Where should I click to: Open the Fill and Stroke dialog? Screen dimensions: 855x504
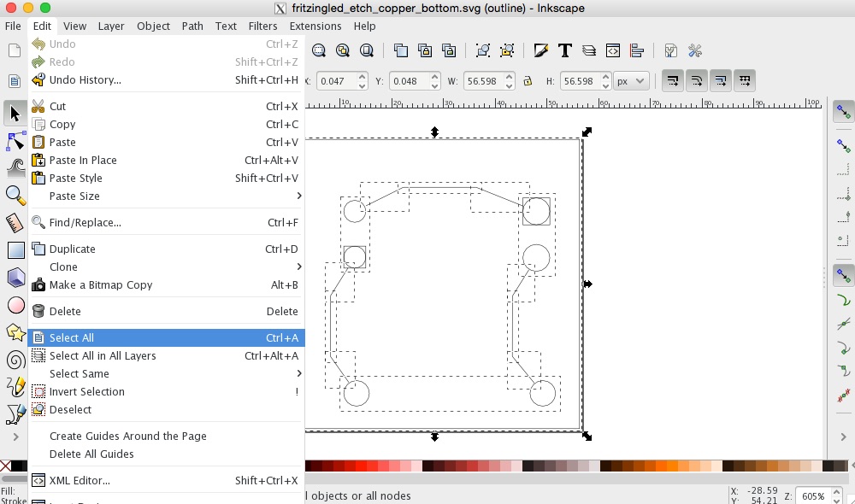[540, 50]
